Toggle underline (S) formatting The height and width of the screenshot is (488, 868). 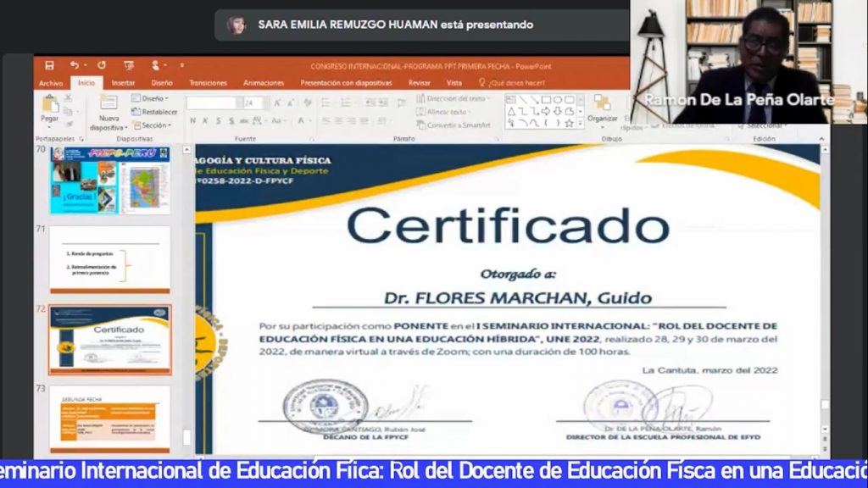pyautogui.click(x=218, y=120)
